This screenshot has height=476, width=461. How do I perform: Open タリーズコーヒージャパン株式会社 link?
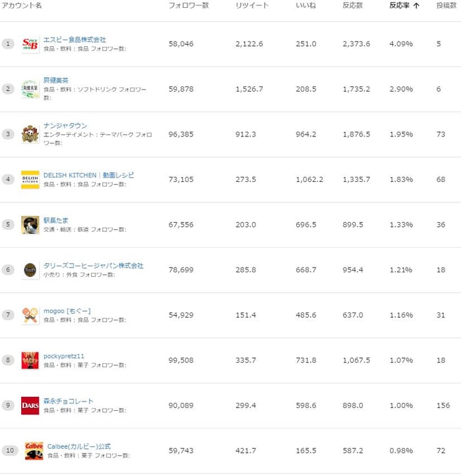click(x=94, y=266)
